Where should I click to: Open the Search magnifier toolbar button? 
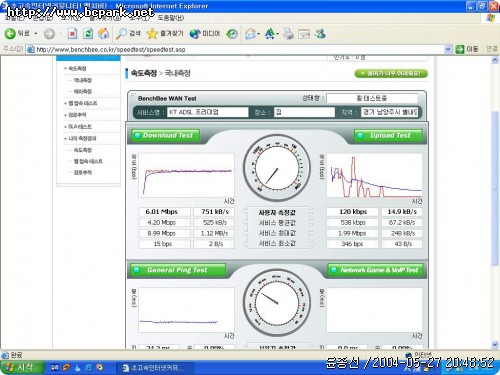(x=128, y=33)
